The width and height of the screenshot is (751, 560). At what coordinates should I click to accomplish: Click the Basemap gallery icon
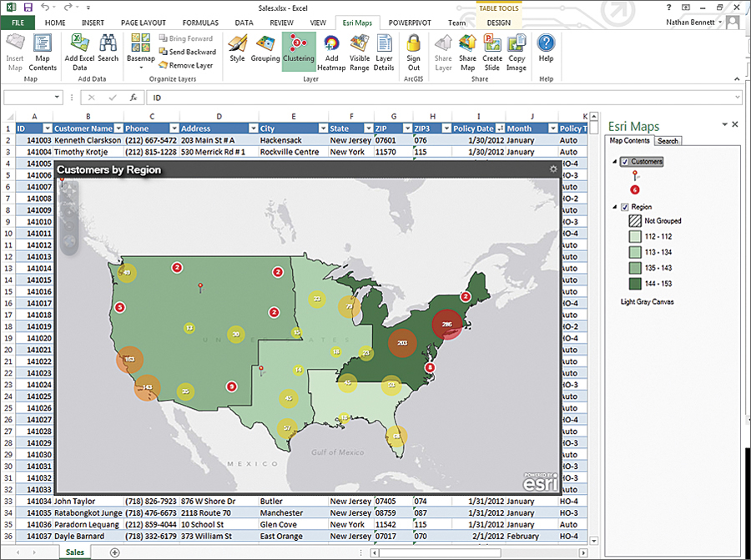click(x=140, y=51)
